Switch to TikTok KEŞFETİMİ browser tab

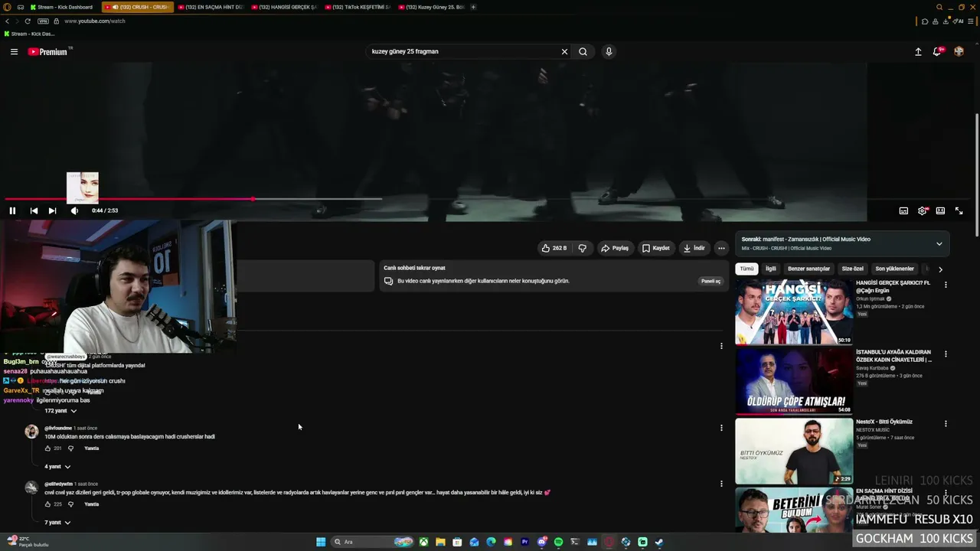tap(358, 7)
